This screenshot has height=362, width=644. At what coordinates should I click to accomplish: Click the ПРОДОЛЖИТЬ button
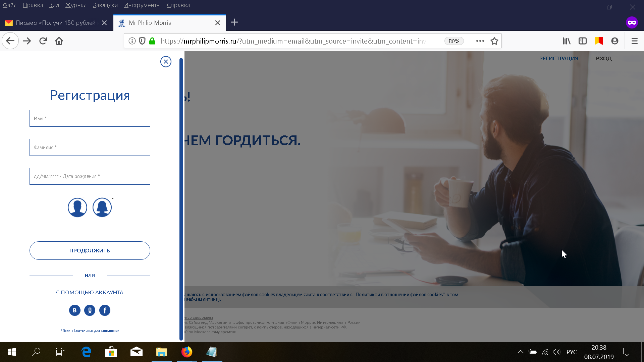[90, 250]
